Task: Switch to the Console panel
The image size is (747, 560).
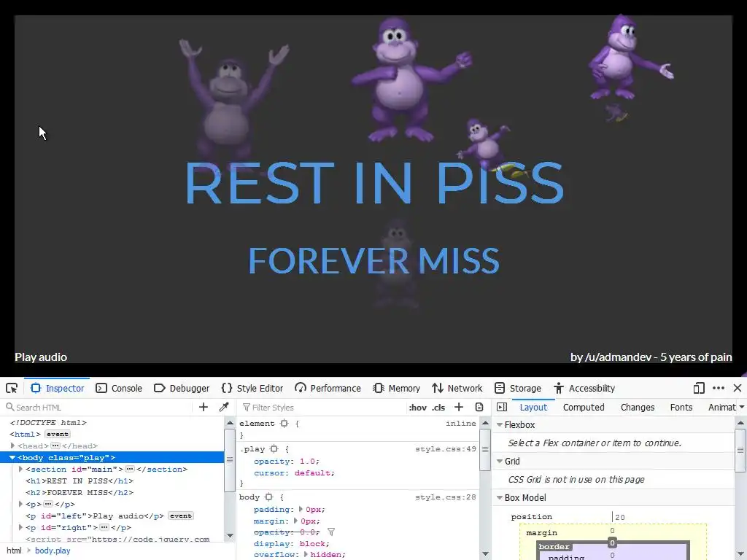Action: [x=119, y=388]
